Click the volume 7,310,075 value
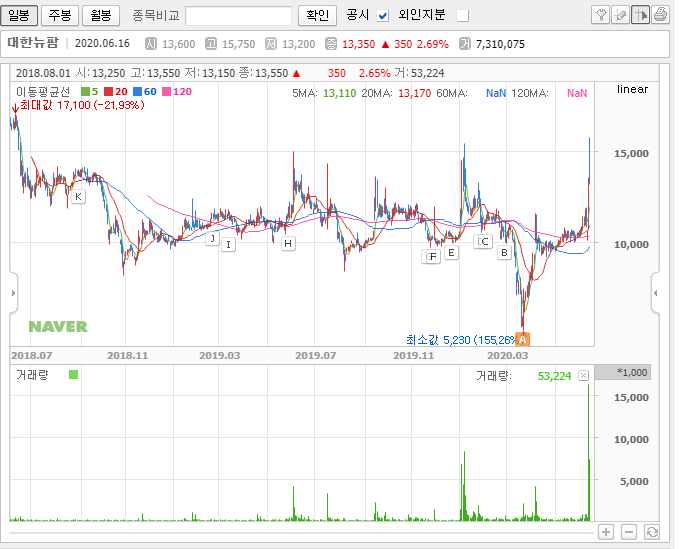Image resolution: width=679 pixels, height=549 pixels. point(500,44)
